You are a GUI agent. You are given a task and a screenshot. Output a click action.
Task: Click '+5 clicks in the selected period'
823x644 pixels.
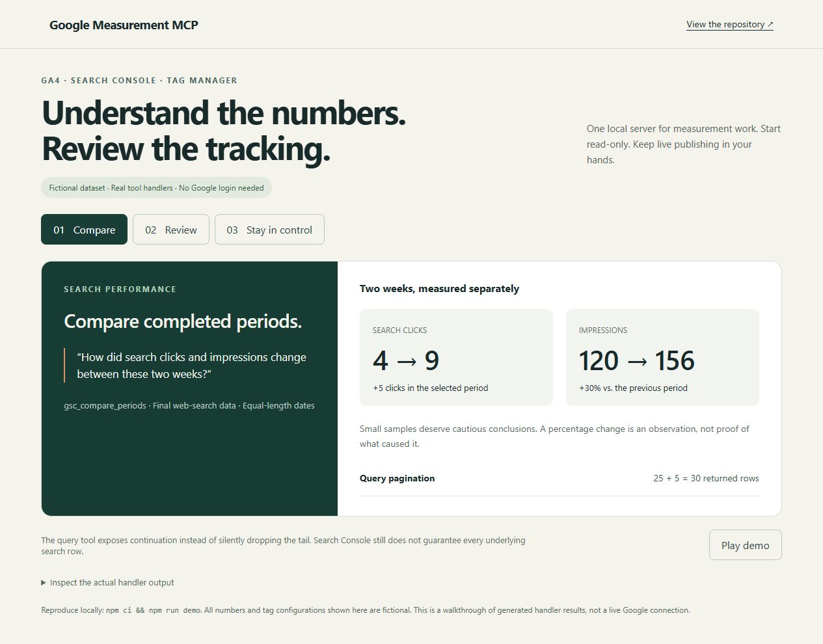431,388
